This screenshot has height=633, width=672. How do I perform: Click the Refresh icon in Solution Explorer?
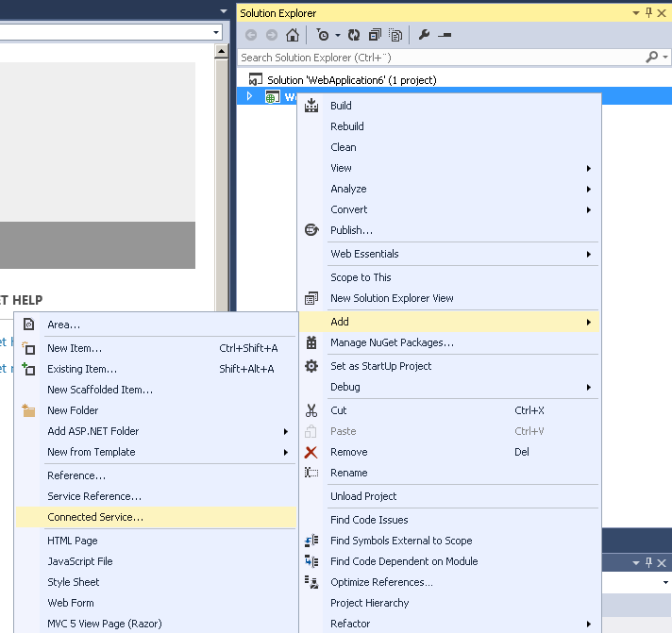(x=354, y=36)
